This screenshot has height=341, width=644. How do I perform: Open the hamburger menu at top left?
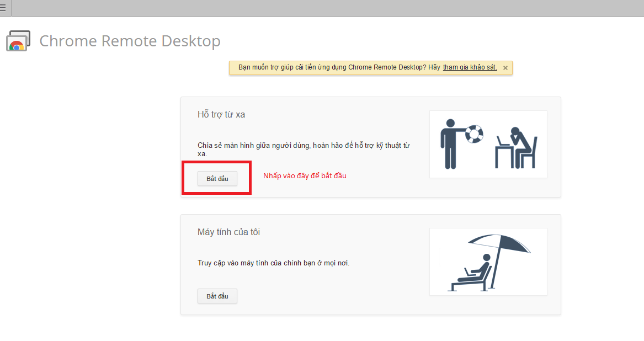[3, 8]
